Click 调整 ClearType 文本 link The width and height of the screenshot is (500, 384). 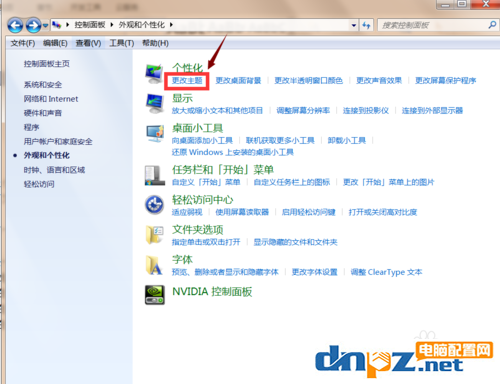(x=386, y=272)
